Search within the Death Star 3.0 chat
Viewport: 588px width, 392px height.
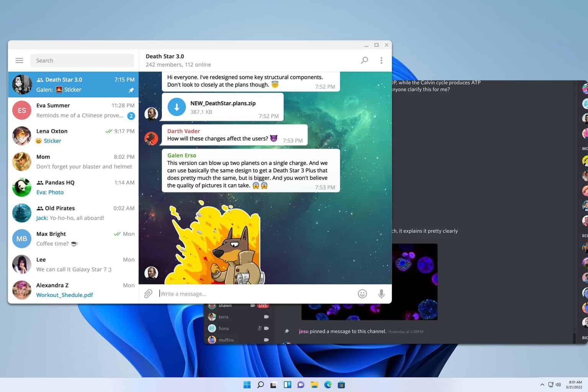tap(364, 60)
